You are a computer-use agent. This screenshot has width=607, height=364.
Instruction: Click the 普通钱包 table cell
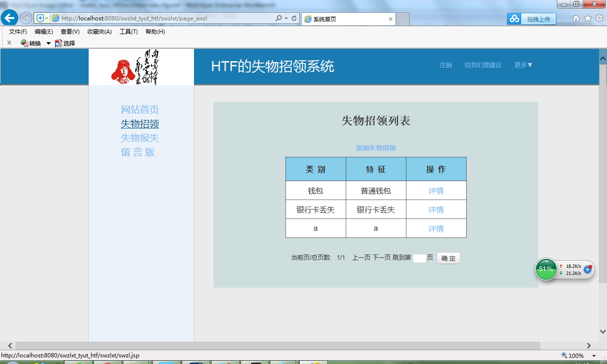(376, 191)
